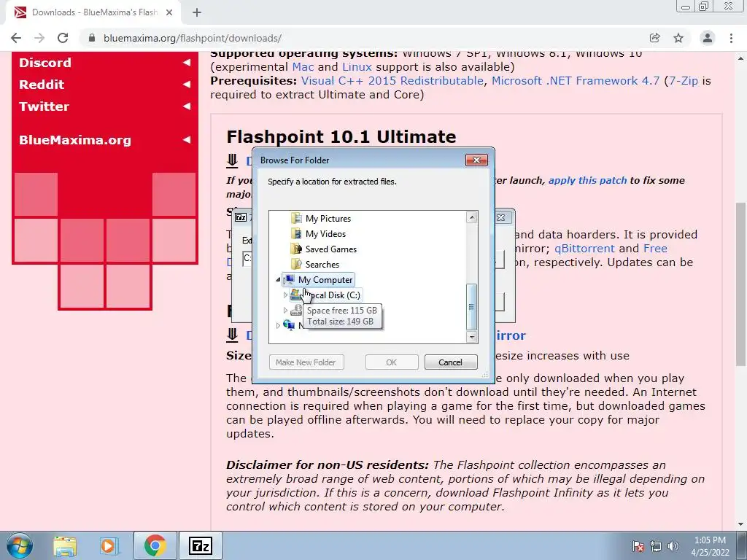Click the Mac support link
Screen dimensions: 747x560
coord(303,67)
